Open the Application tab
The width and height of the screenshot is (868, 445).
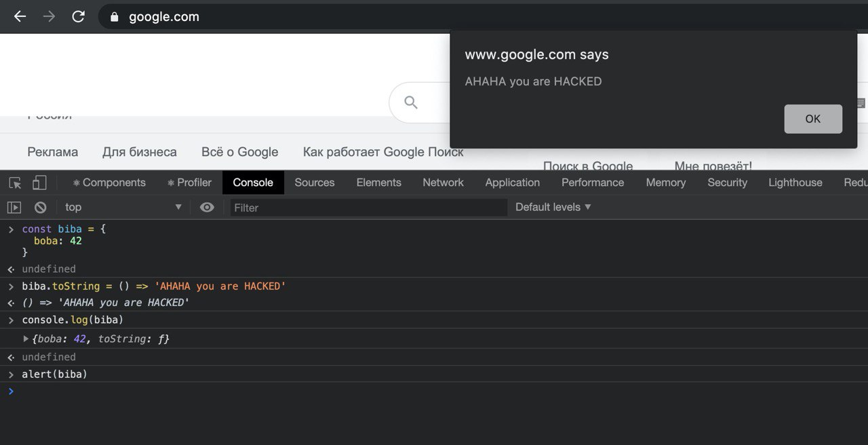513,182
